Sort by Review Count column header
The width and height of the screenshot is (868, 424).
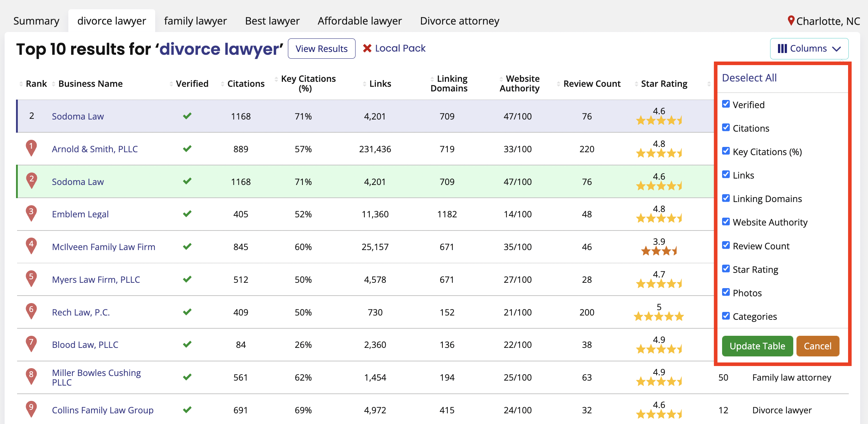pos(591,84)
